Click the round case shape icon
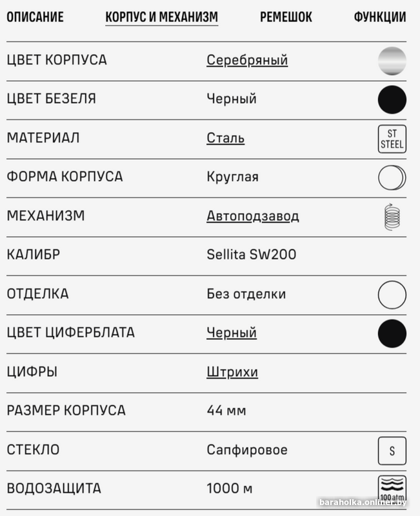 (x=392, y=178)
